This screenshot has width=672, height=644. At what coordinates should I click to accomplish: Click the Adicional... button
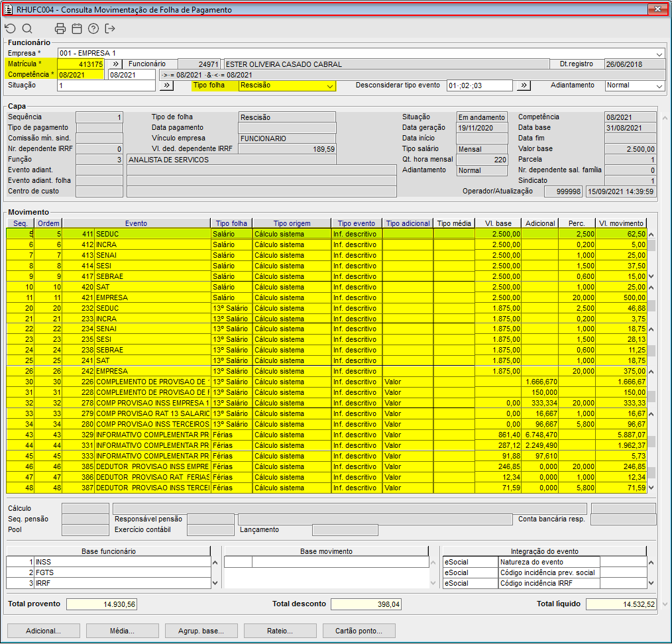click(x=43, y=631)
